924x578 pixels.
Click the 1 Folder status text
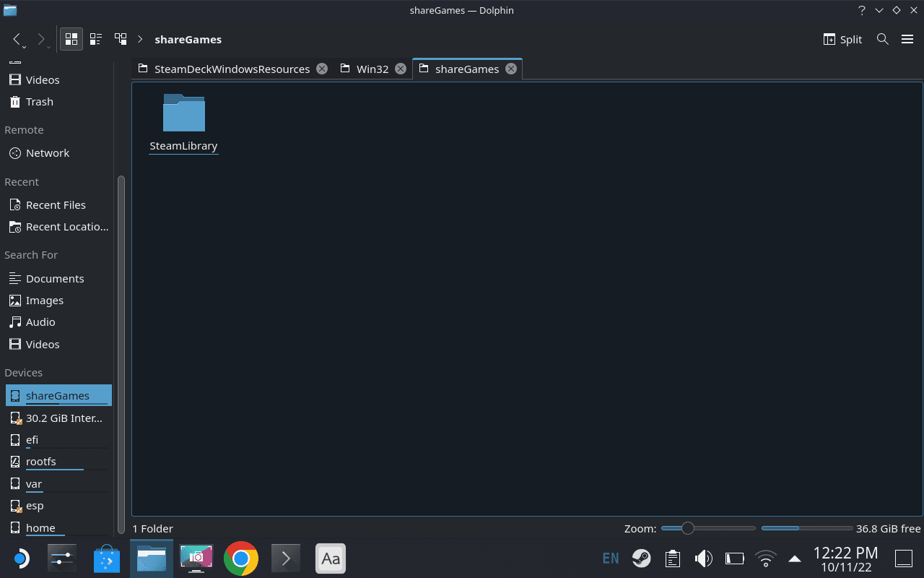(x=152, y=529)
